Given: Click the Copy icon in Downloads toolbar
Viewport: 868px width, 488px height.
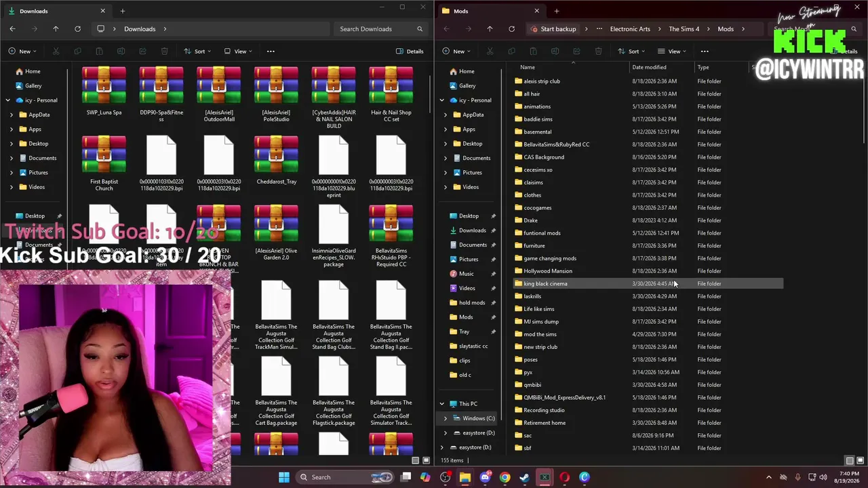Looking at the screenshot, I should [77, 52].
